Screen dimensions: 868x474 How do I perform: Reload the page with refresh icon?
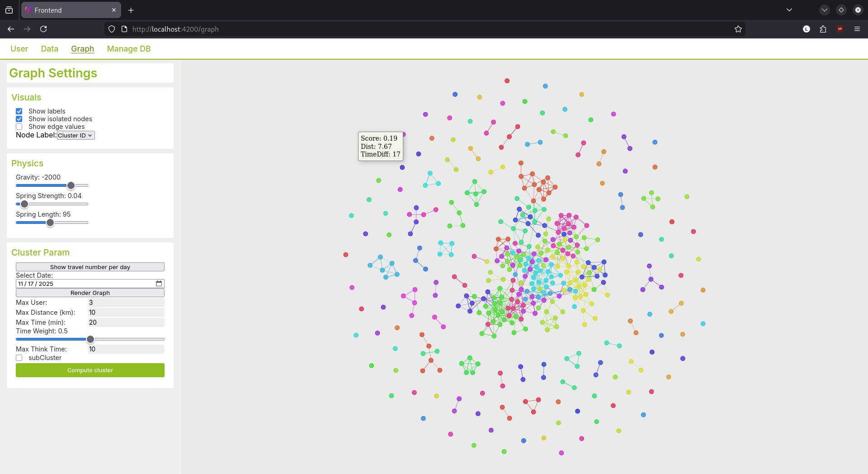click(x=43, y=29)
